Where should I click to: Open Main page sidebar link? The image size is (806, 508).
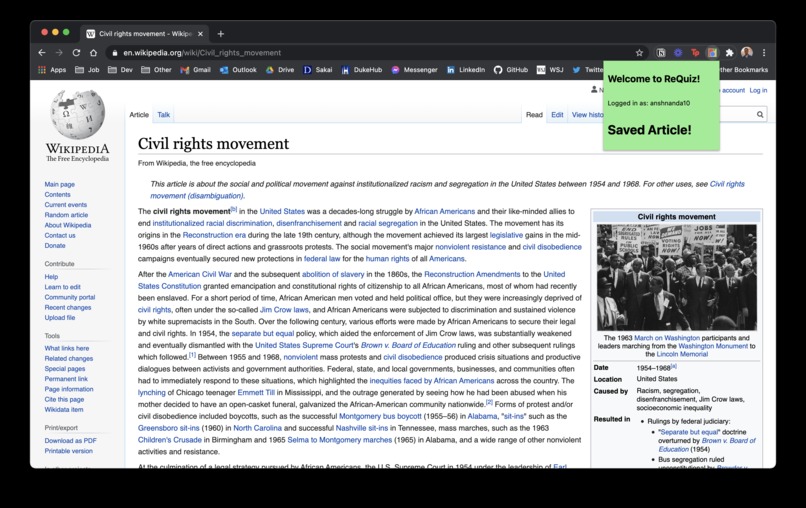coord(60,184)
